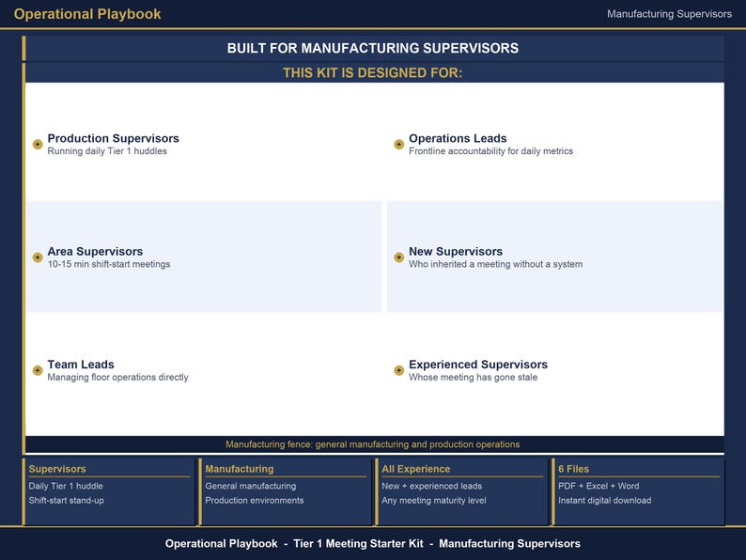Click 'Any meeting maturity level' line
Screen dimensions: 746x560
click(x=434, y=501)
